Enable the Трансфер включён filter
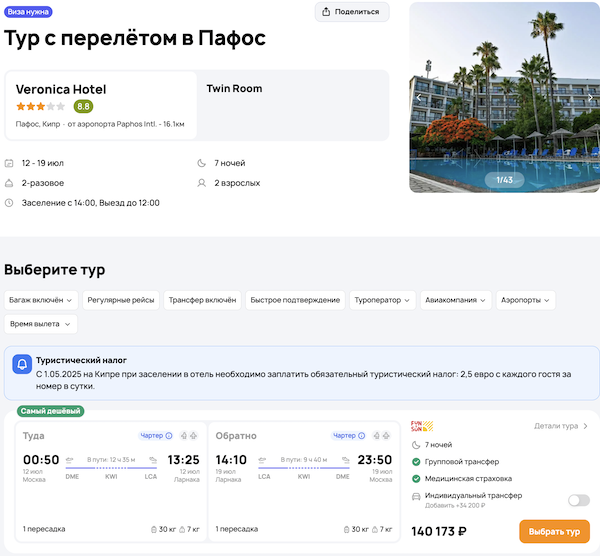The image size is (600, 556). coord(202,300)
